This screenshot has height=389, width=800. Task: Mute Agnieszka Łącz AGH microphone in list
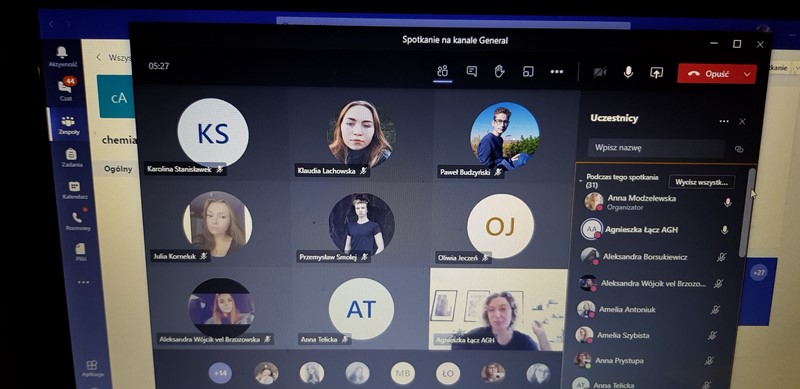[x=724, y=230]
